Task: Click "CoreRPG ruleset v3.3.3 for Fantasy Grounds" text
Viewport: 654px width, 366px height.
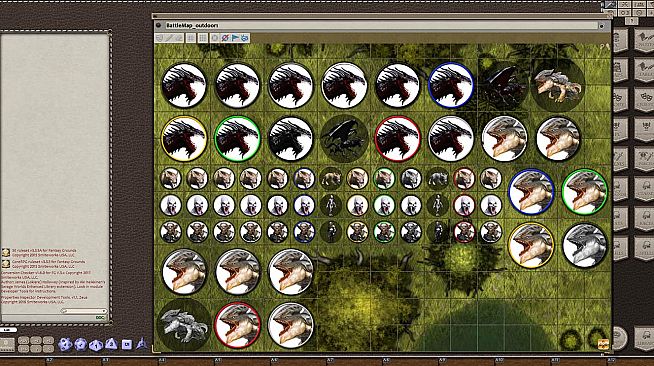Action: pyautogui.click(x=48, y=262)
